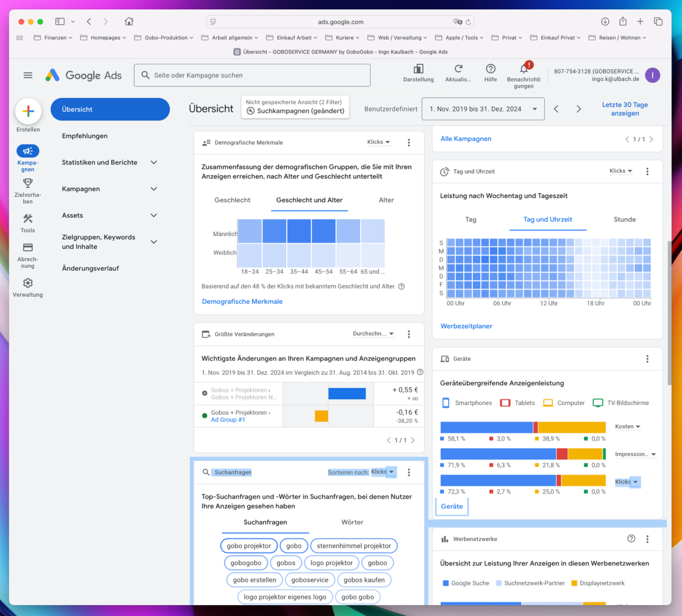
Task: Open the Darstellung appearance menu
Action: (x=418, y=69)
